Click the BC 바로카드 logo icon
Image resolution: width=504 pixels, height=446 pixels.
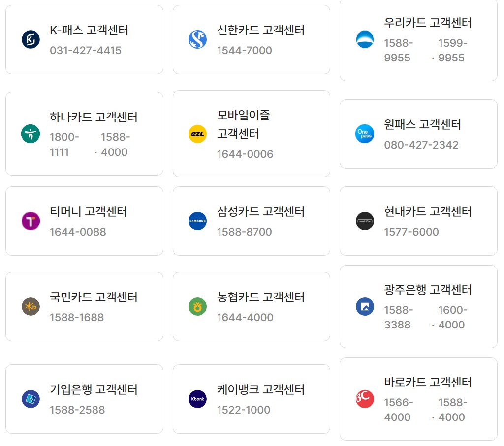365,399
